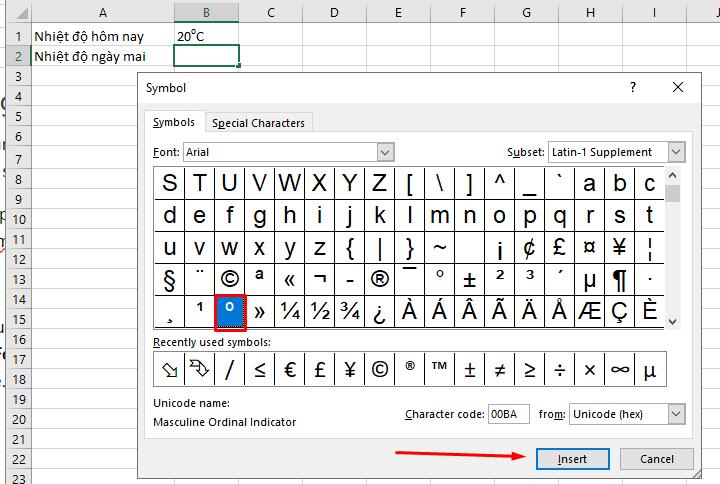Select the one-half ½ fraction symbol
This screenshot has width=720, height=484.
point(320,312)
